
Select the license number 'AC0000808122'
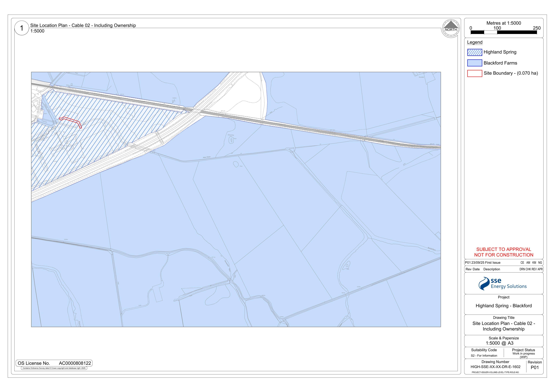[75, 363]
